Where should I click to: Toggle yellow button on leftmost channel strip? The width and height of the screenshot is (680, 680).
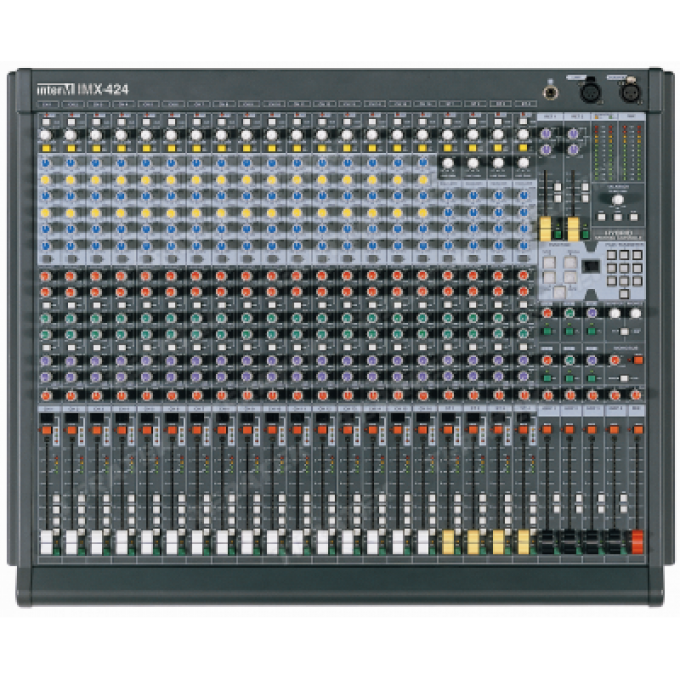46,149
